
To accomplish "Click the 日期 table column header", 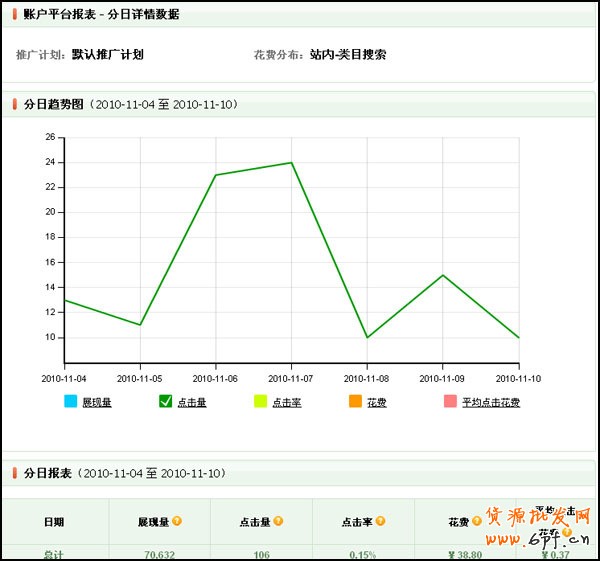I will click(54, 522).
